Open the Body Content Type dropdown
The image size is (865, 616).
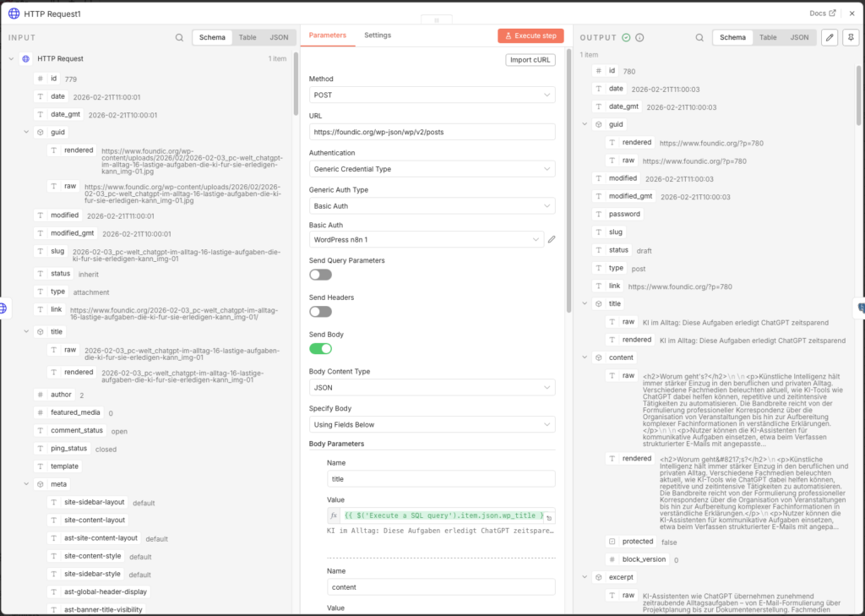tap(432, 388)
